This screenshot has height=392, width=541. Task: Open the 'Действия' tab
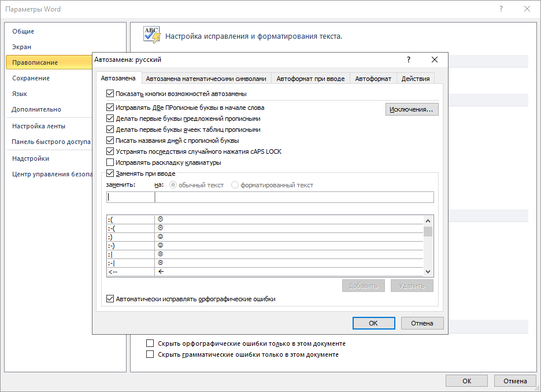point(415,79)
